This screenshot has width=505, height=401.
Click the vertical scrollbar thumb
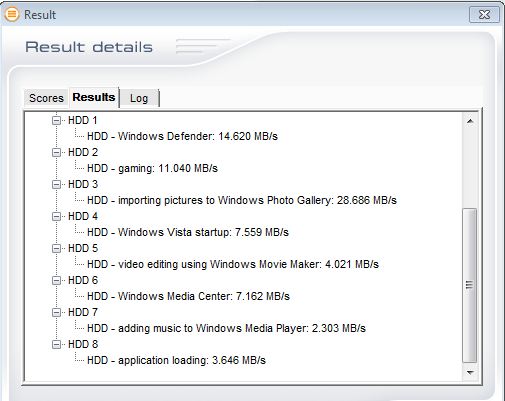tap(470, 285)
